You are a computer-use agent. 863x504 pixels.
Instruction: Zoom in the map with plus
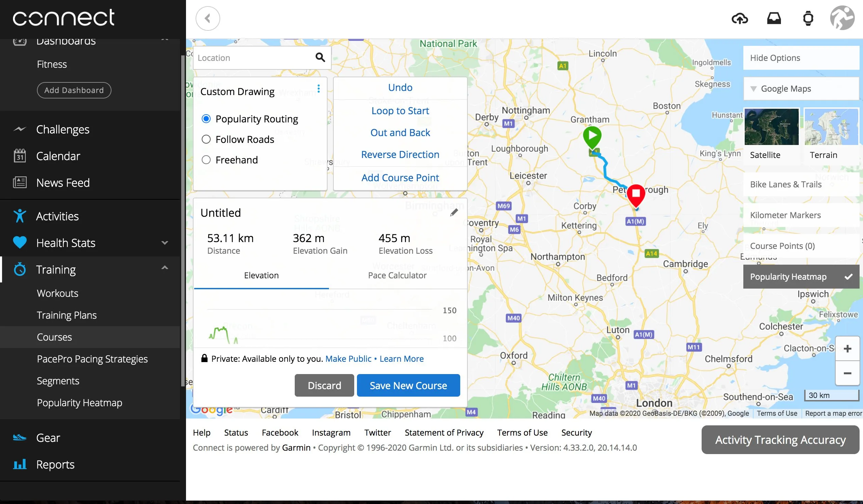(x=848, y=349)
